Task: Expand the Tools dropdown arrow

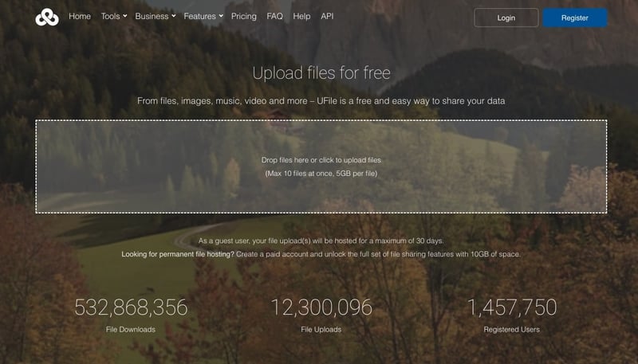Action: 125,16
